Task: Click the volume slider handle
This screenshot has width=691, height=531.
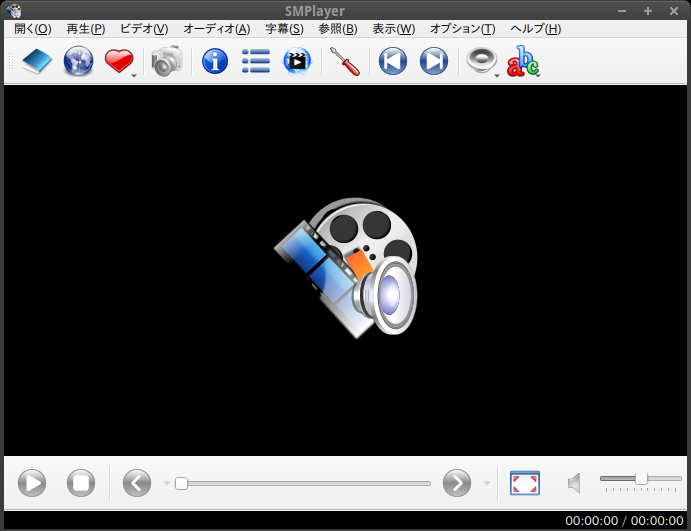Action: click(x=641, y=478)
